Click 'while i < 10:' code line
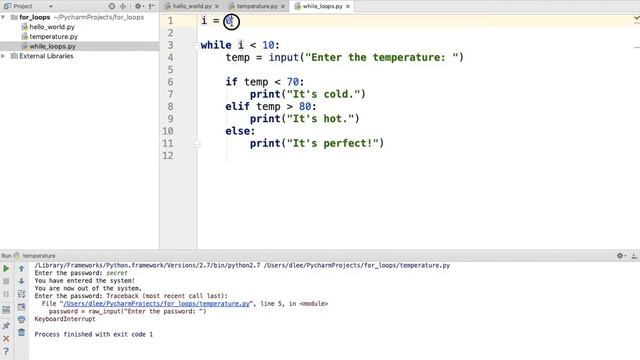Screen dimensions: 640x360 click(240, 45)
